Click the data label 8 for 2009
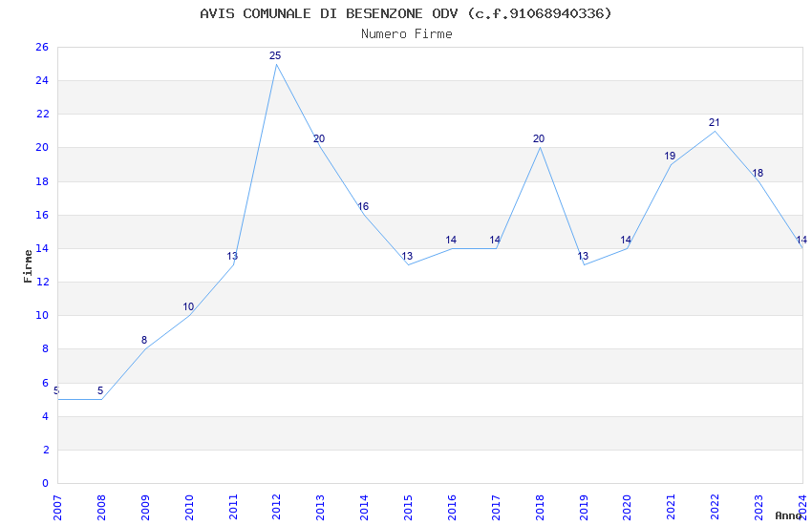The width and height of the screenshot is (812, 525). point(144,341)
